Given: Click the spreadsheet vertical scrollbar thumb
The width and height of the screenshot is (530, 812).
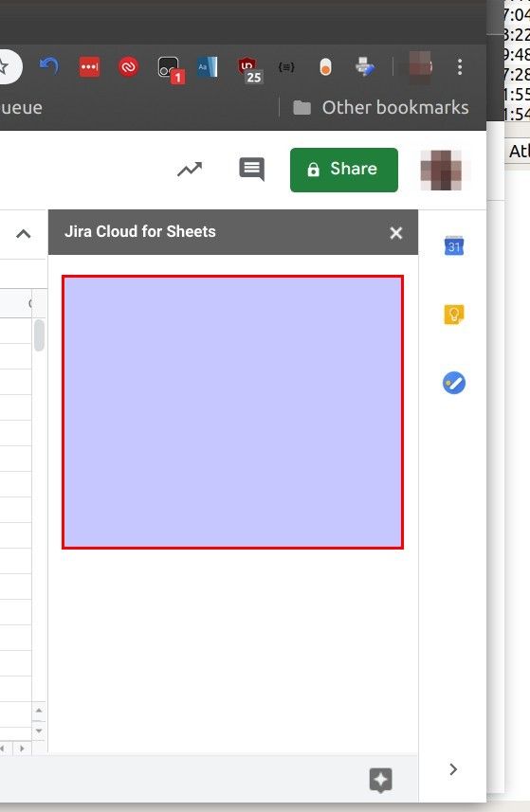Looking at the screenshot, I should (x=39, y=335).
